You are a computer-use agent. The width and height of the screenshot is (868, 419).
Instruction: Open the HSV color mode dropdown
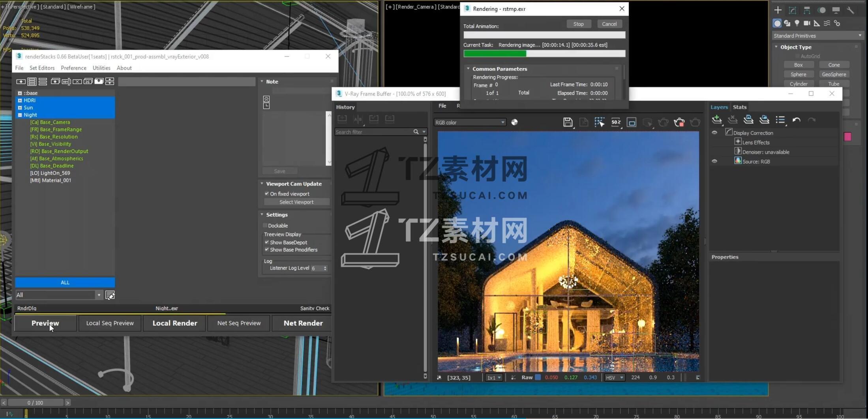(x=615, y=378)
